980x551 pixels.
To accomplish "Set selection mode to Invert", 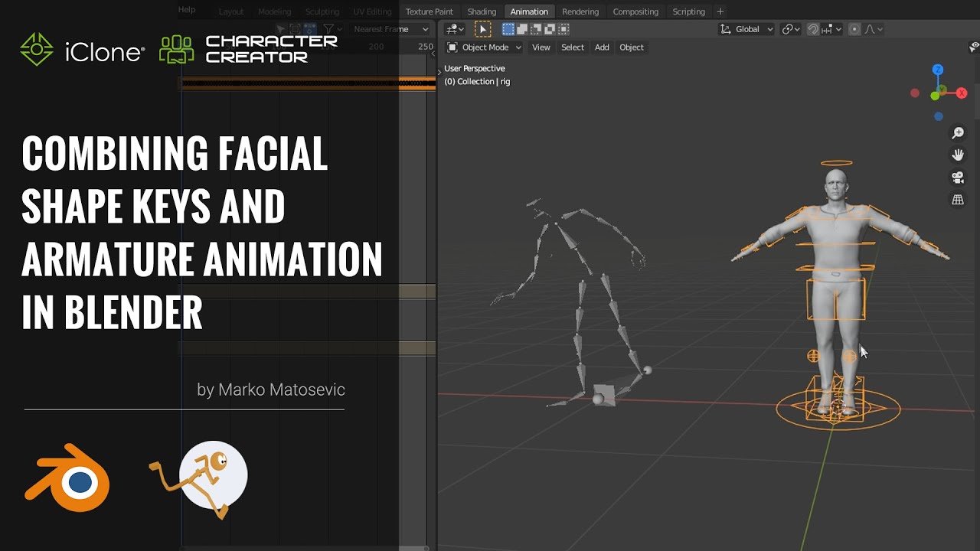I will (x=550, y=29).
